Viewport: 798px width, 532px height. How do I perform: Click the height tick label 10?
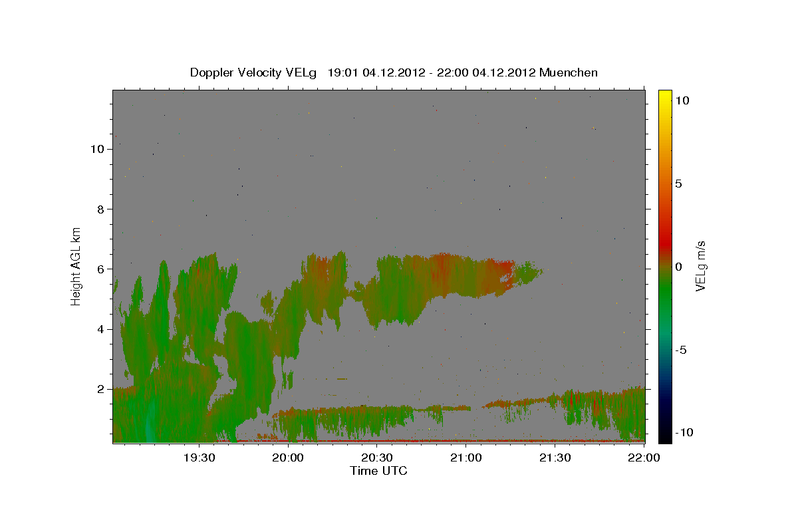pyautogui.click(x=98, y=149)
